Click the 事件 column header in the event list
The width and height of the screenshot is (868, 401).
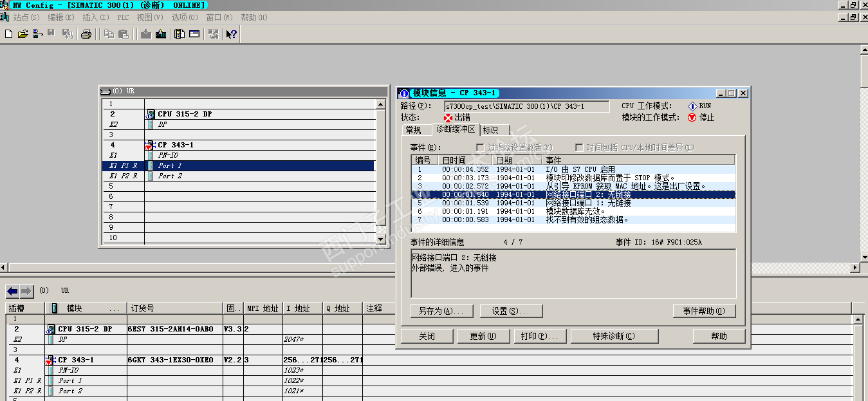coord(638,160)
